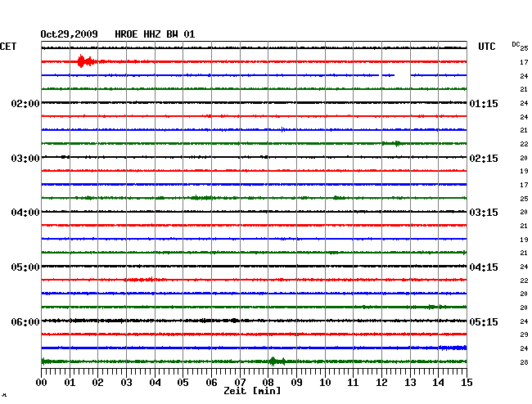Click minute tick label '13' on axis
The height and width of the screenshot is (404, 532).
(x=410, y=383)
